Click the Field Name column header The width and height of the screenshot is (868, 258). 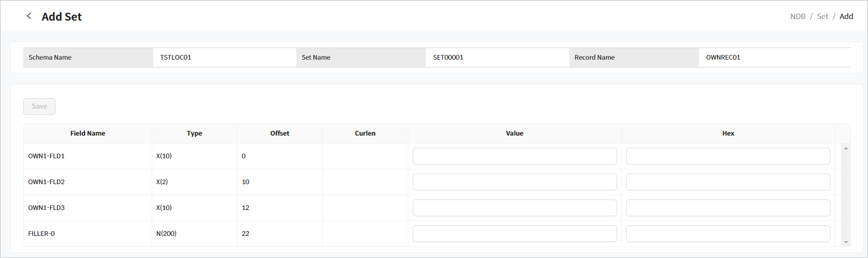(88, 133)
